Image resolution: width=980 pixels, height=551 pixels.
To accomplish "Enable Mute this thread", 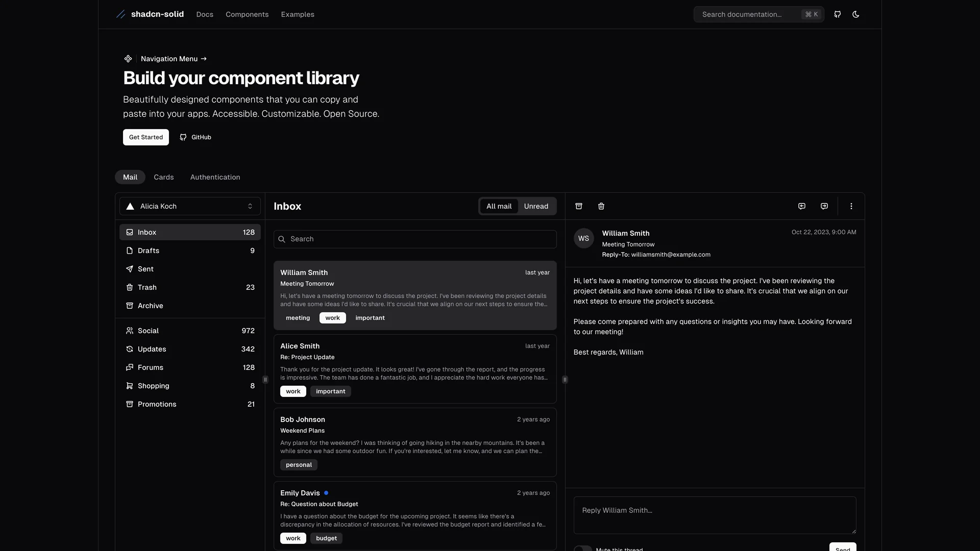I will (x=583, y=548).
